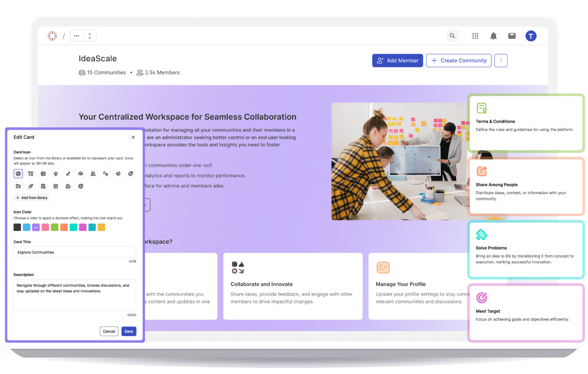Expand the workspace switcher chevrons
This screenshot has height=374, width=588.
click(90, 36)
